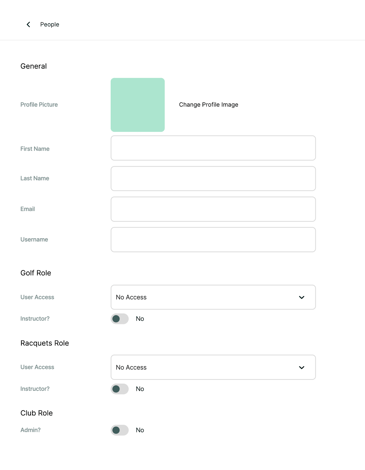Focus the First Name input field
Screen dimensions: 365x470
pos(213,148)
